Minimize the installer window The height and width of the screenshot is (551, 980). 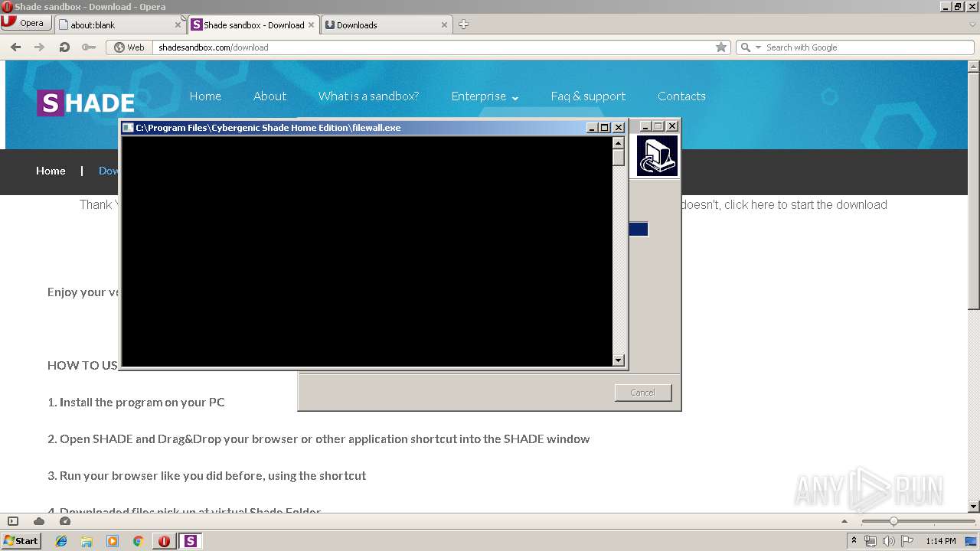tap(645, 126)
